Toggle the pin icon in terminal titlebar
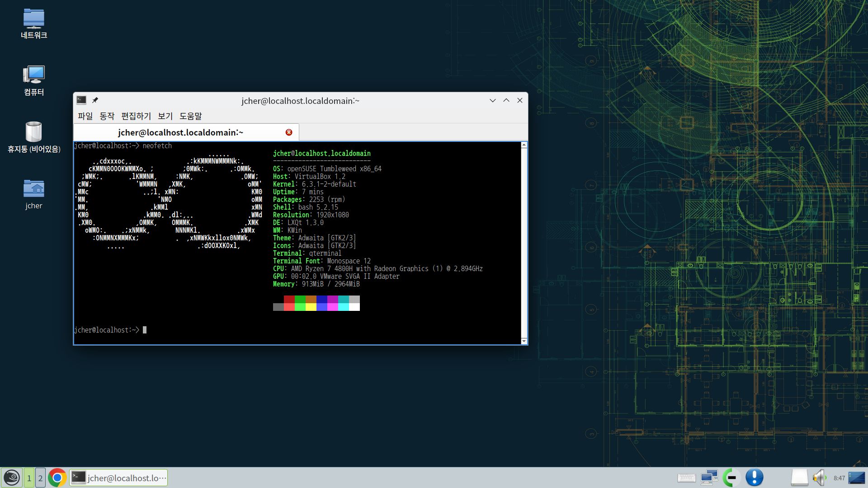Screen dimensions: 868x488 point(95,100)
